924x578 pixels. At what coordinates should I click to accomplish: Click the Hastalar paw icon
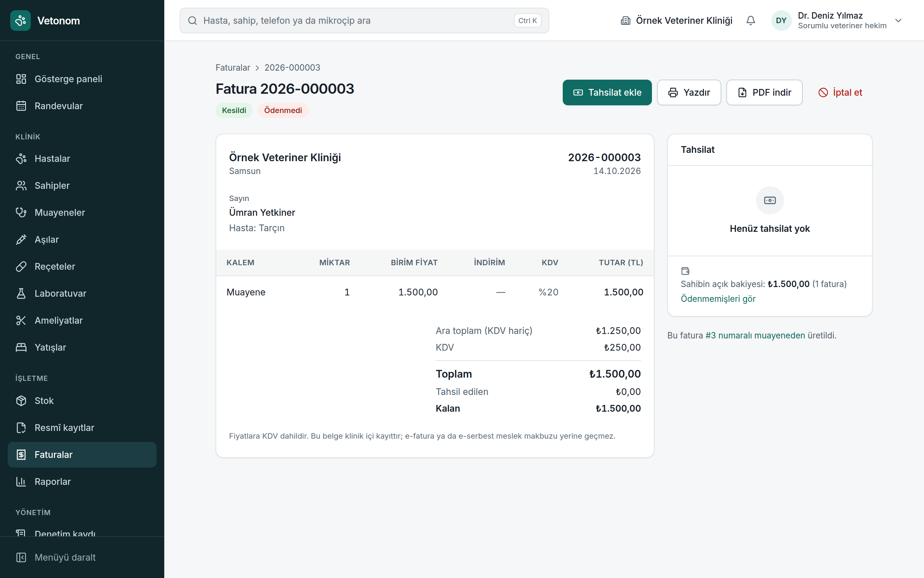click(x=21, y=159)
